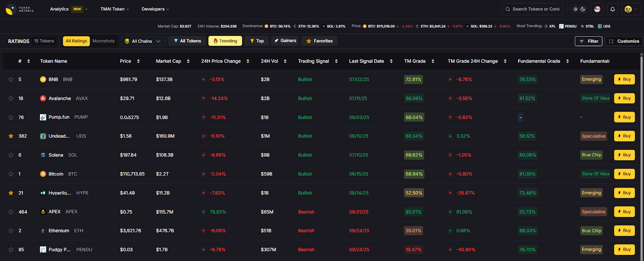
Task: Click the Buy button for Solana
Action: (624, 155)
